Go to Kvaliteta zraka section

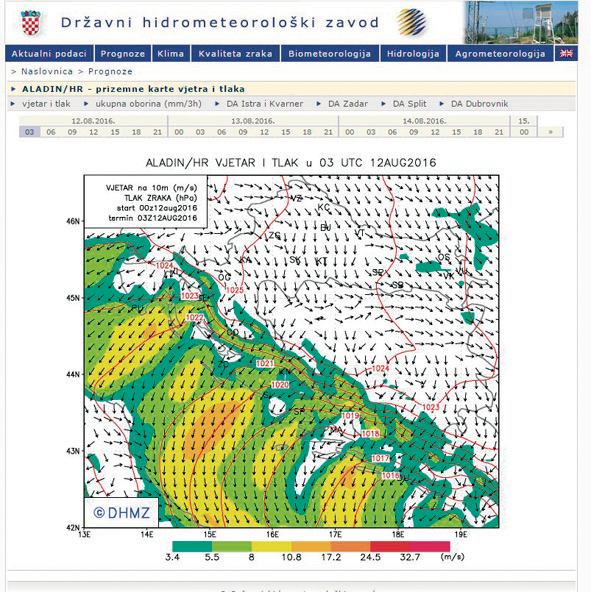pos(235,54)
